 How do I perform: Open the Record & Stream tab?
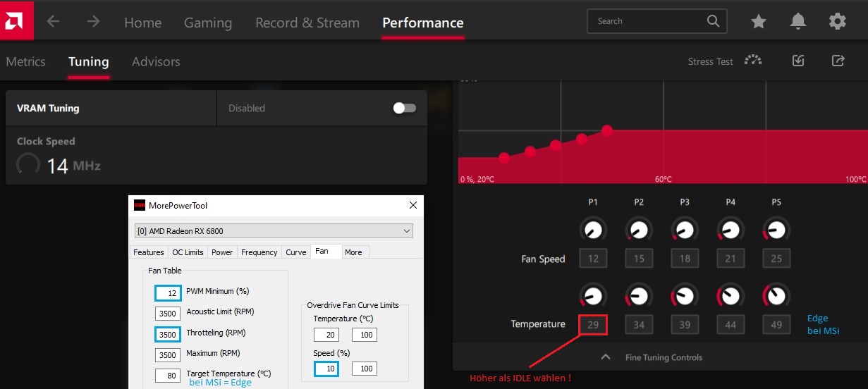coord(307,23)
